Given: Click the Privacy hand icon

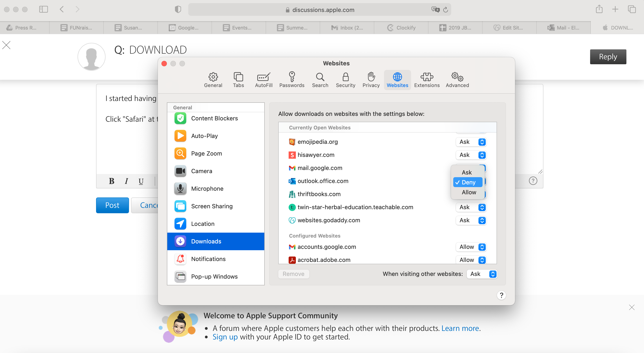Looking at the screenshot, I should pos(371,77).
